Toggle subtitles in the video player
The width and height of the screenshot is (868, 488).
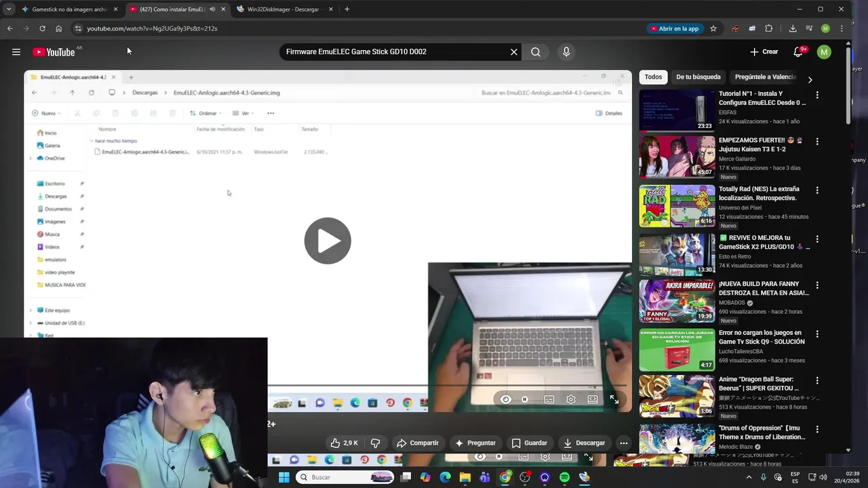coord(549,400)
